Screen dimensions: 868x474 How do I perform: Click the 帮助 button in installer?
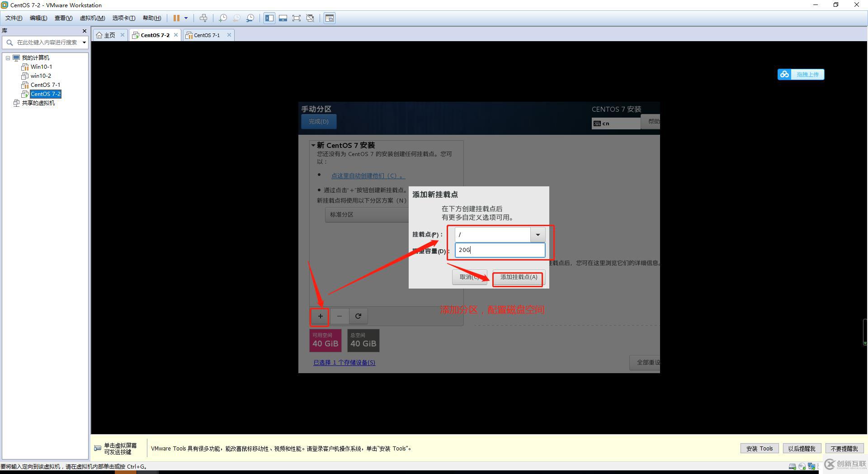tap(651, 122)
